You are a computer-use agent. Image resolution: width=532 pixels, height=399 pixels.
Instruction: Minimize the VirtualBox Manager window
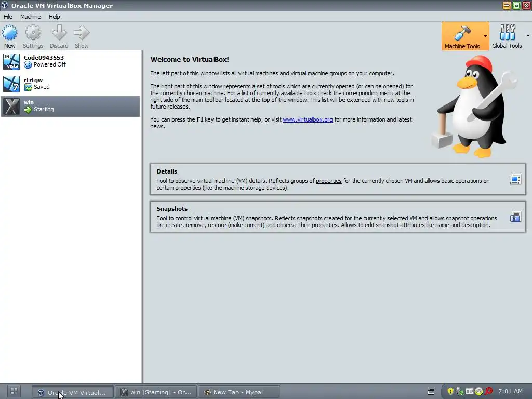[x=507, y=5]
